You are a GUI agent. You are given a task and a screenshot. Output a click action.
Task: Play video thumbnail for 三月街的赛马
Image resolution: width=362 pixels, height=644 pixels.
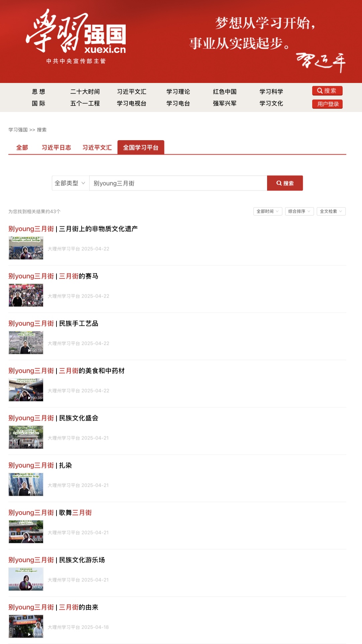point(26,295)
